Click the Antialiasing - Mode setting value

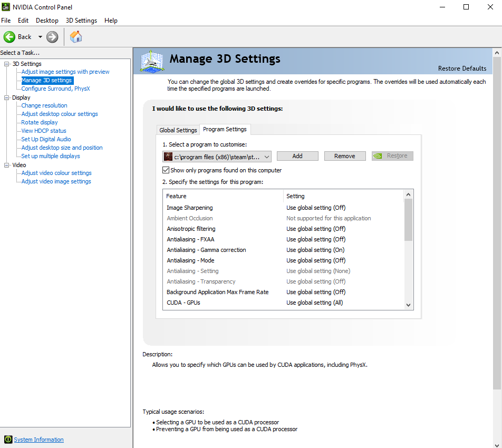pyautogui.click(x=316, y=260)
